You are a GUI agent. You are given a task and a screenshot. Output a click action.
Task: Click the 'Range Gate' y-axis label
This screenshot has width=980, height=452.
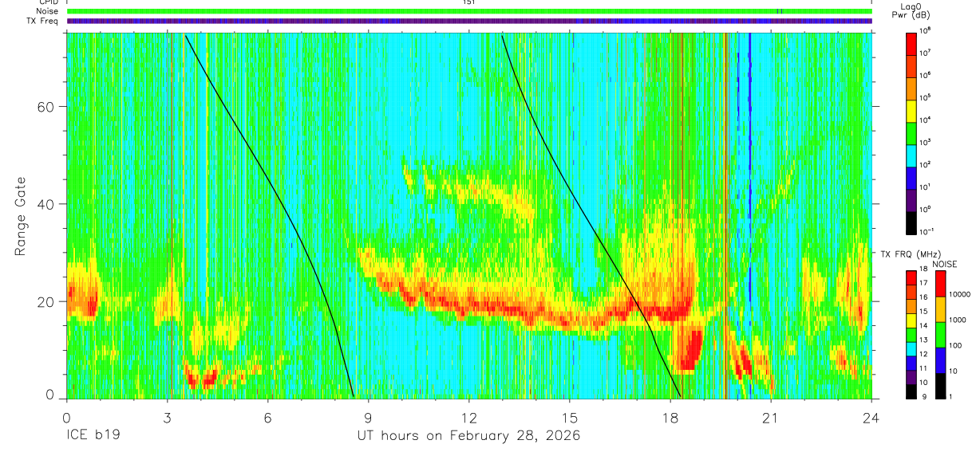21,216
